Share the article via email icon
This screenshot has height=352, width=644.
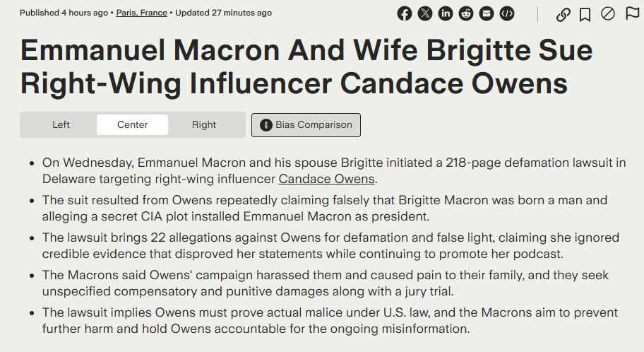(487, 14)
